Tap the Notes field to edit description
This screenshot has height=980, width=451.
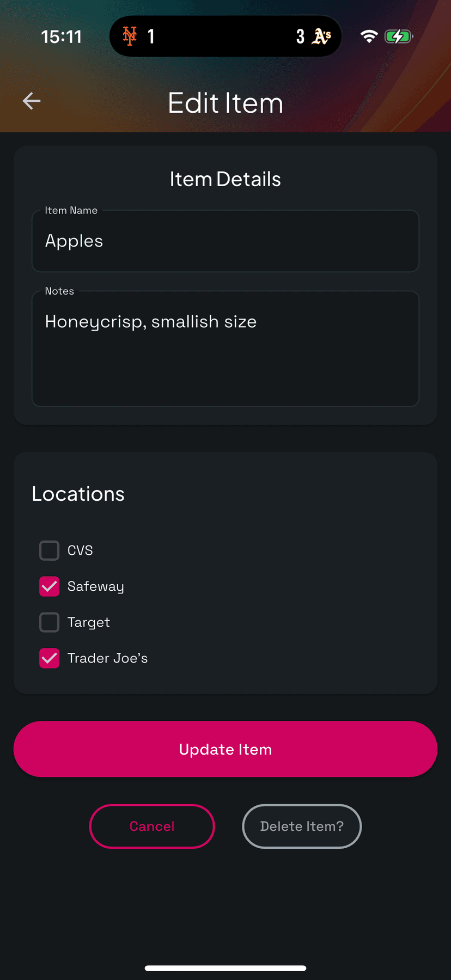pos(225,348)
